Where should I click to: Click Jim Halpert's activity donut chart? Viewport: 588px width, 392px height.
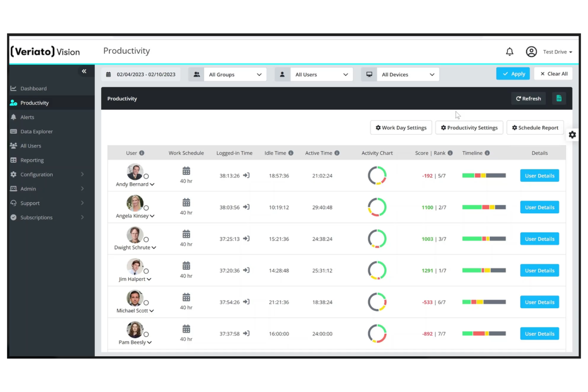tap(377, 270)
